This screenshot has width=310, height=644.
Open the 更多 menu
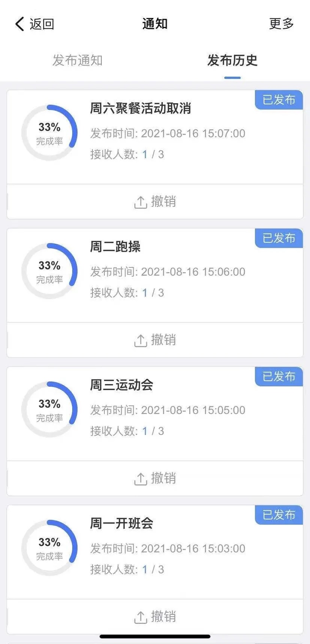(x=281, y=24)
